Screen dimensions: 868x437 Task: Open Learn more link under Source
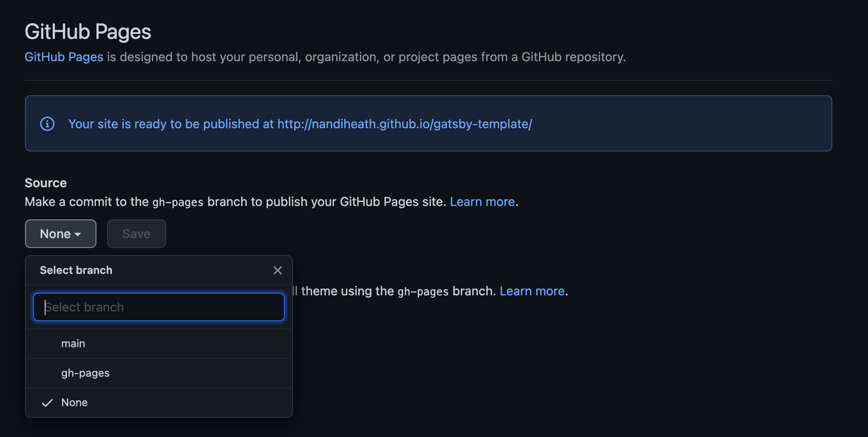[x=482, y=202]
